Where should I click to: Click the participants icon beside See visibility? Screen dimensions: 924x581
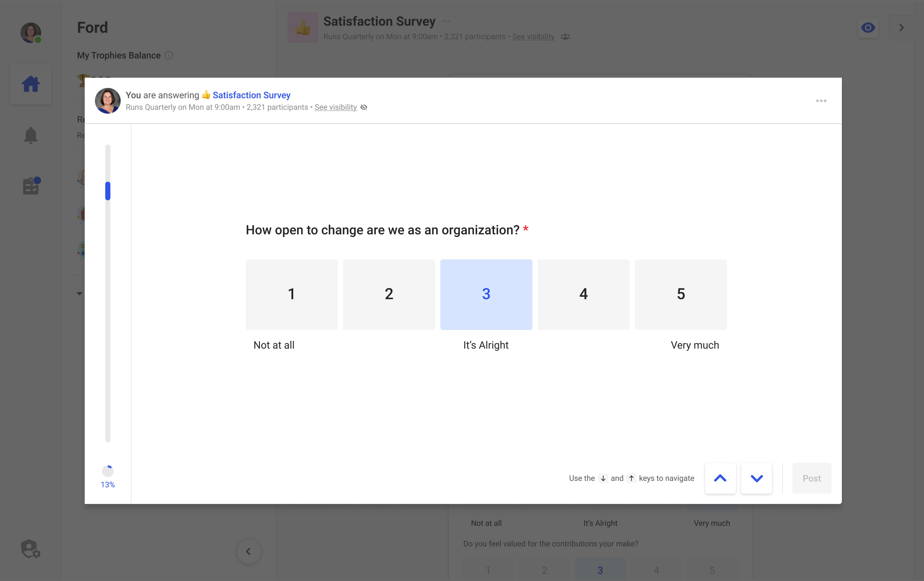[x=566, y=36]
